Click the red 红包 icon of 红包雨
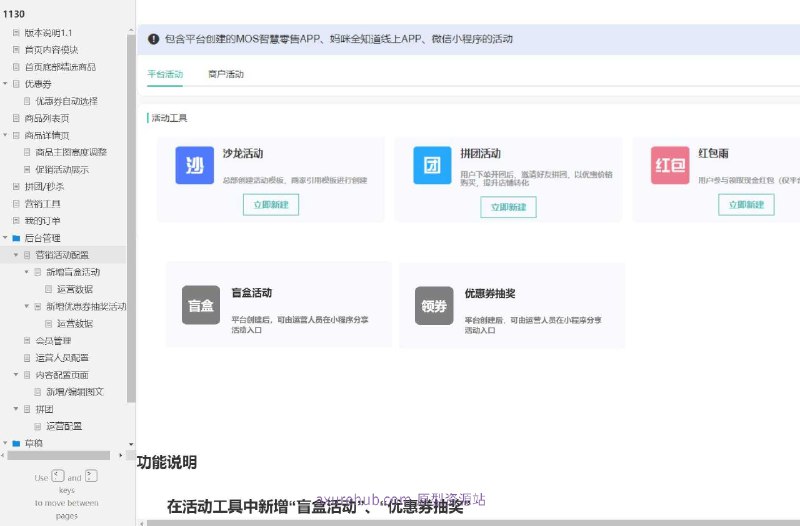Screen dimensions: 800x526 pos(670,165)
